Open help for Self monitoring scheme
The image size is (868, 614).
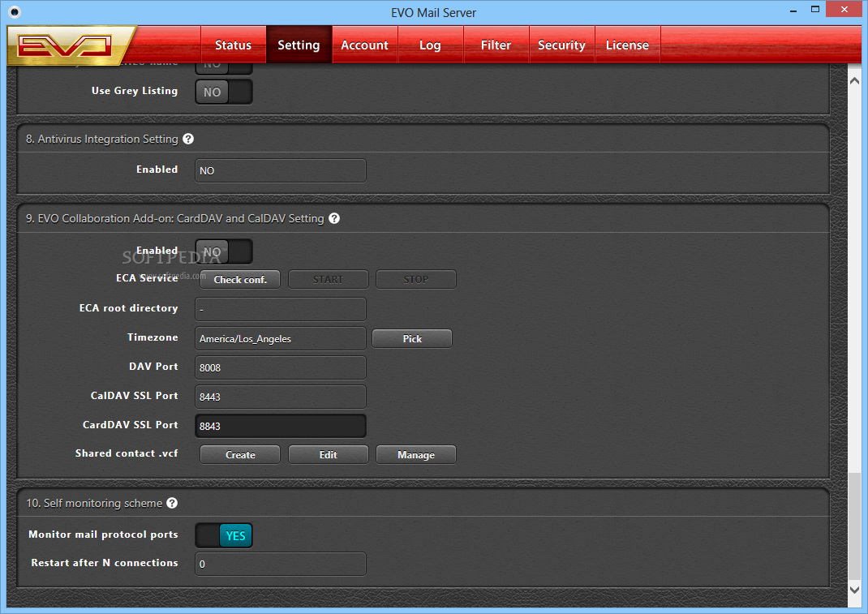(172, 503)
